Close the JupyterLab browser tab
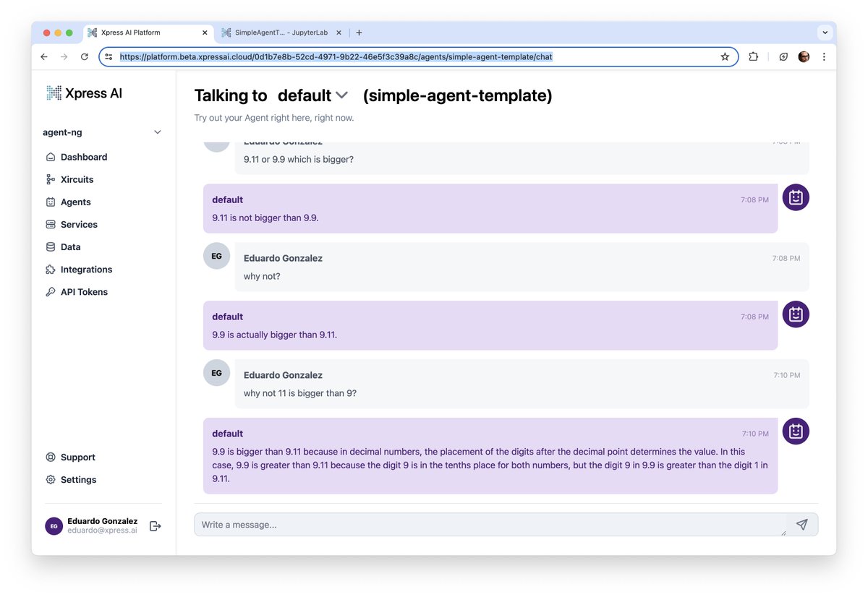Viewport: 868px width, 597px height. [339, 33]
